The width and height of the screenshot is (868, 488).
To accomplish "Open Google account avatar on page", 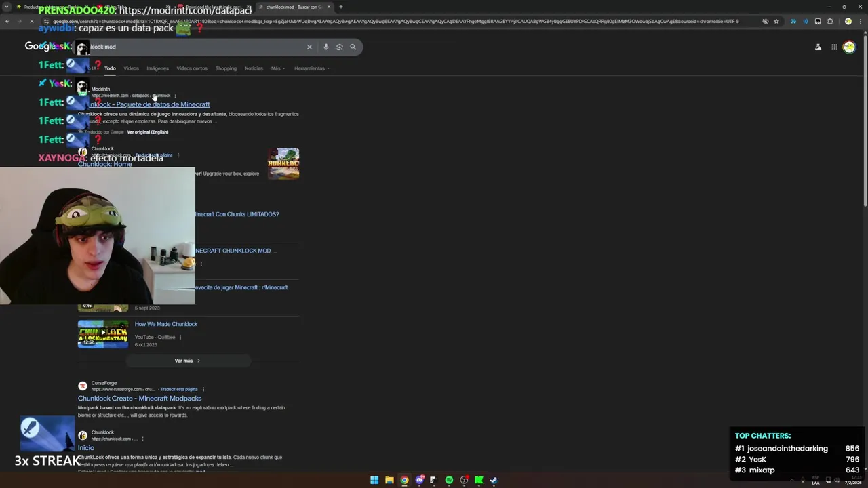I will pyautogui.click(x=849, y=47).
